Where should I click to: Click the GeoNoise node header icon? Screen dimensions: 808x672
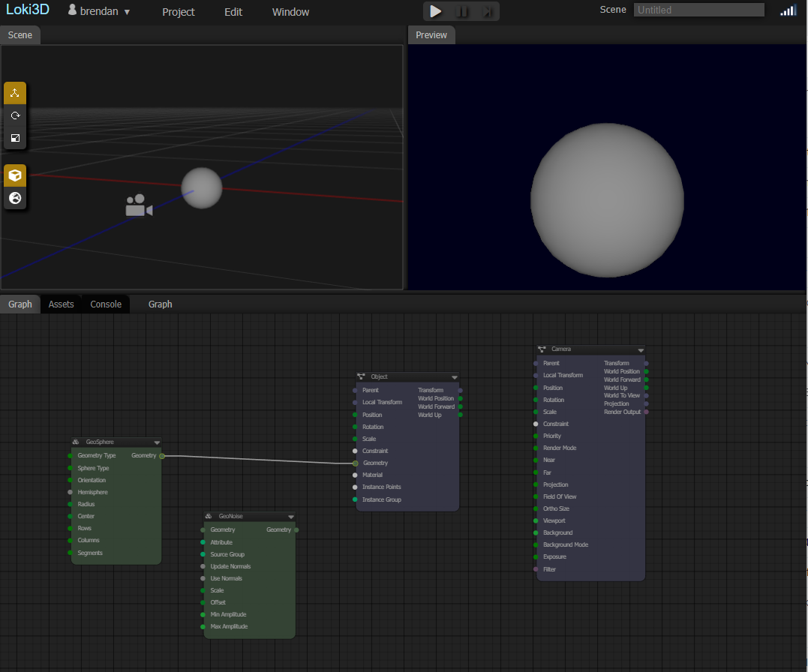click(x=208, y=516)
